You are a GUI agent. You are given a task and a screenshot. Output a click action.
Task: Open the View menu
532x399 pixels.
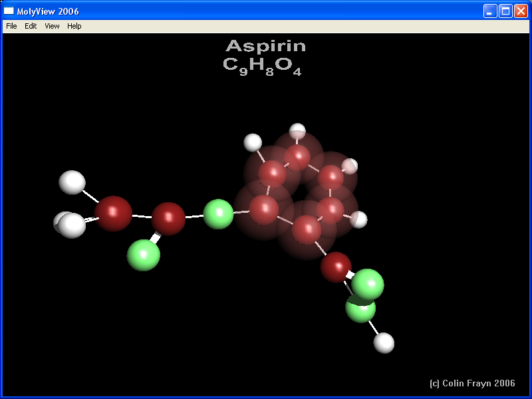(x=52, y=26)
